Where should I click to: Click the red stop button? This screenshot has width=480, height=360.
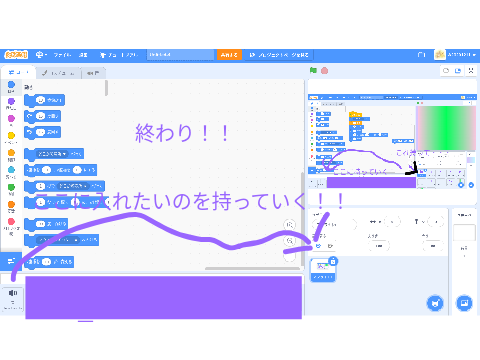(324, 71)
